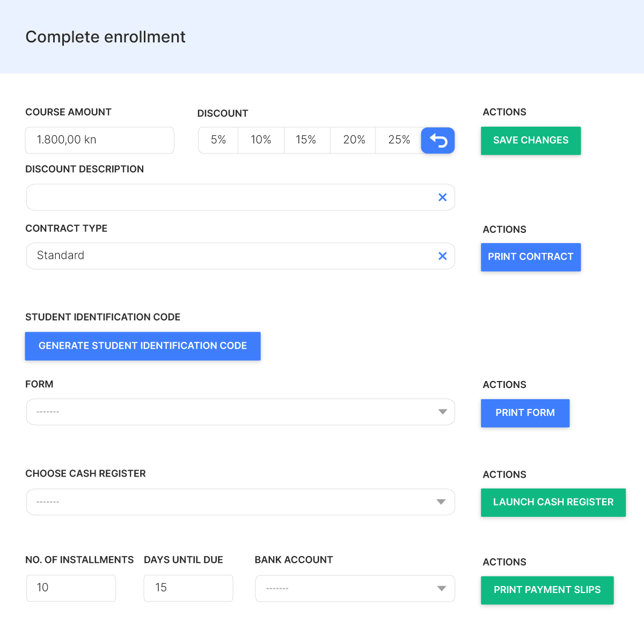Screen dimensions: 644x644
Task: Focus the Course Amount input field
Action: click(x=100, y=140)
